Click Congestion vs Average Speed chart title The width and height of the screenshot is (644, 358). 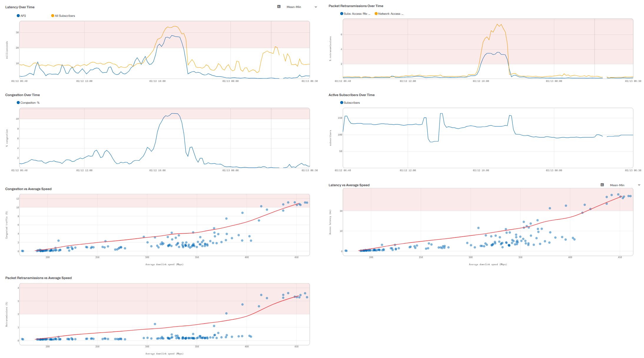point(28,189)
